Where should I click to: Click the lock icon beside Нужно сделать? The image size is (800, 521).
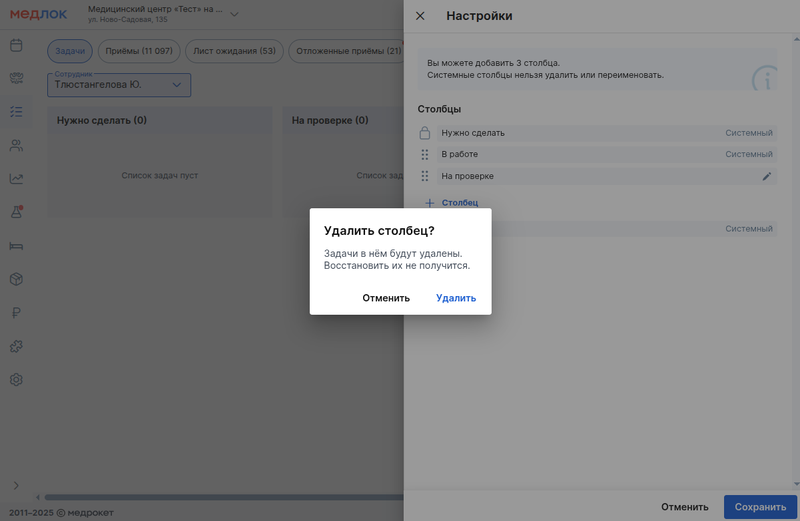pyautogui.click(x=424, y=133)
